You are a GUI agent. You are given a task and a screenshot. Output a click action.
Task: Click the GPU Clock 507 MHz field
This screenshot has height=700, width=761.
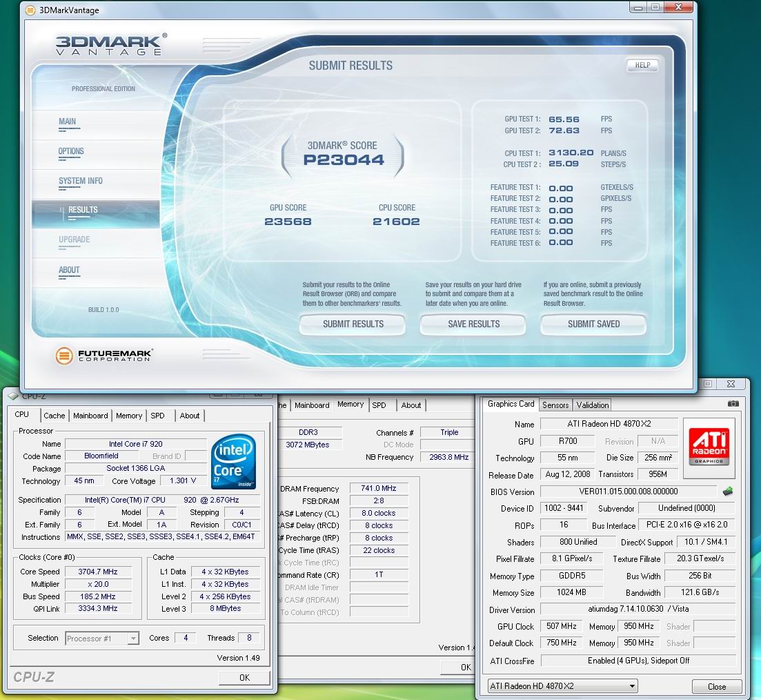click(562, 626)
